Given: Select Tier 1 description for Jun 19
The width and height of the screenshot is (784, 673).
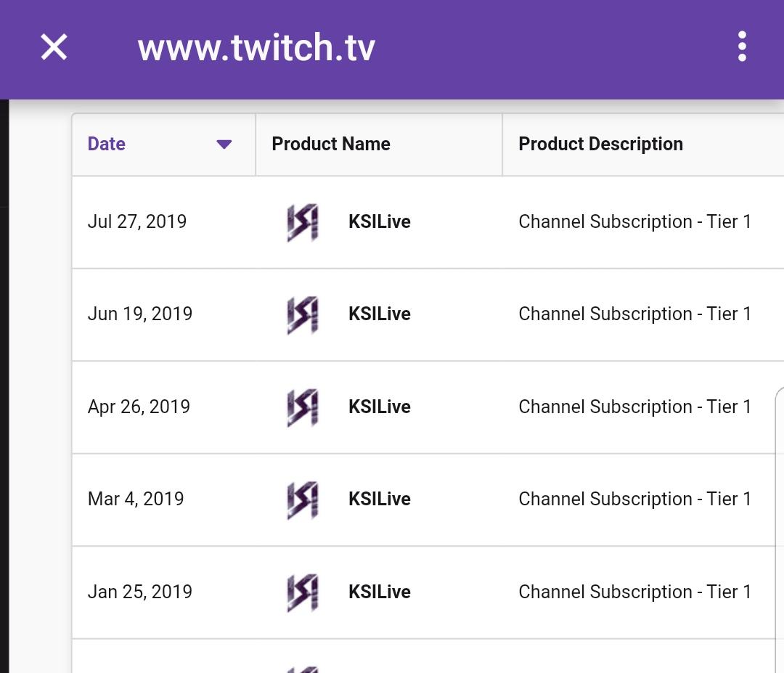Looking at the screenshot, I should (x=634, y=314).
